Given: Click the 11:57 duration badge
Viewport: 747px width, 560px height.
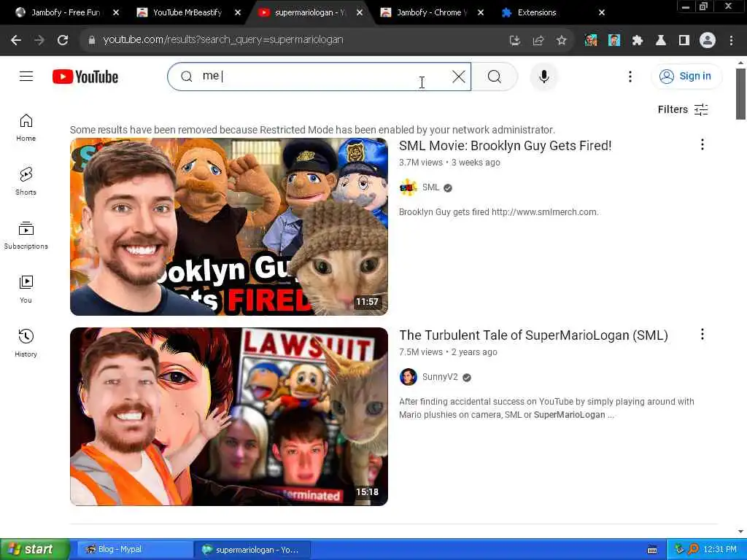Looking at the screenshot, I should coord(367,301).
